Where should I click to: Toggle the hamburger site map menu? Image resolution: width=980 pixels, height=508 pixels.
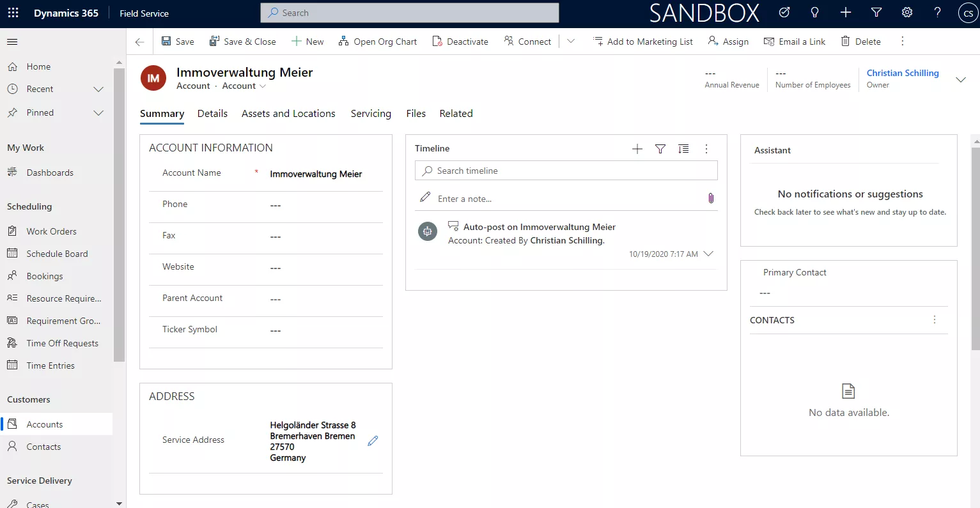pos(12,42)
